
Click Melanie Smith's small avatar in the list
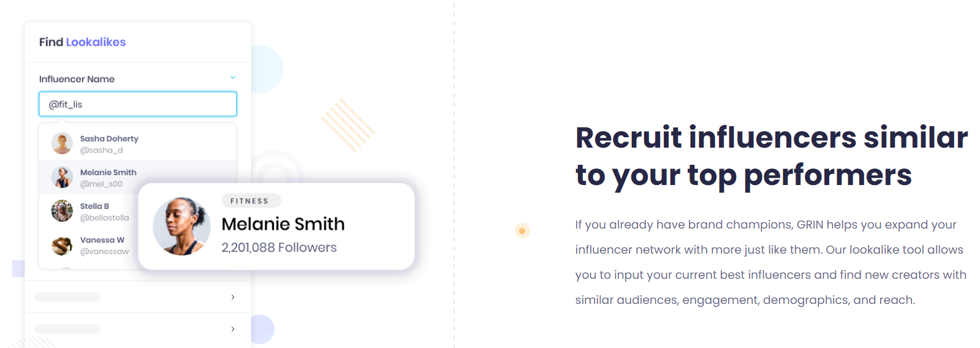tap(62, 178)
